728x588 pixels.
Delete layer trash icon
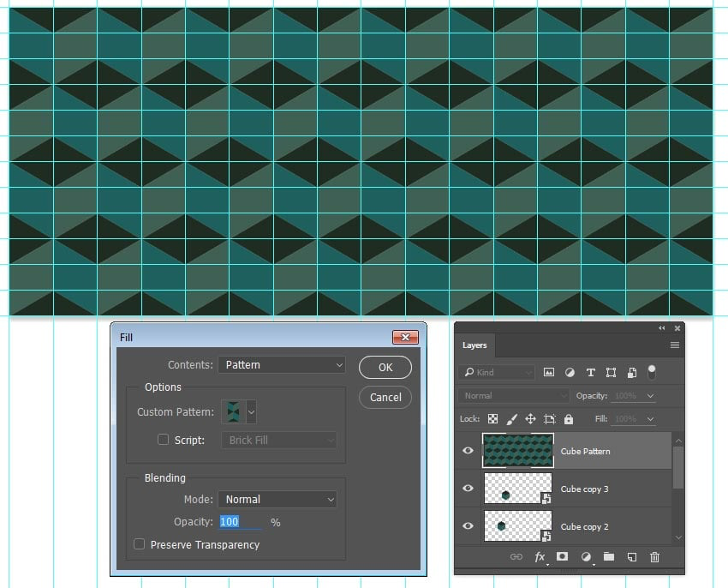click(654, 557)
